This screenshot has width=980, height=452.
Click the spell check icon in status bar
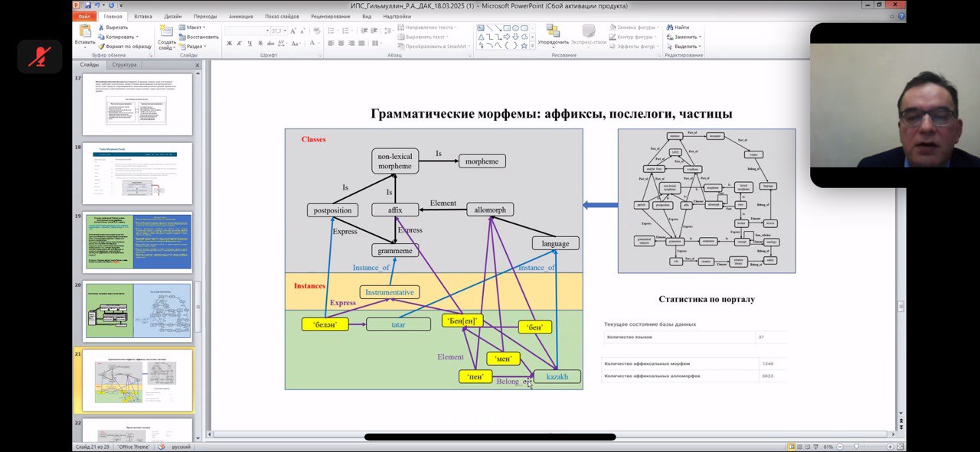coord(161,447)
